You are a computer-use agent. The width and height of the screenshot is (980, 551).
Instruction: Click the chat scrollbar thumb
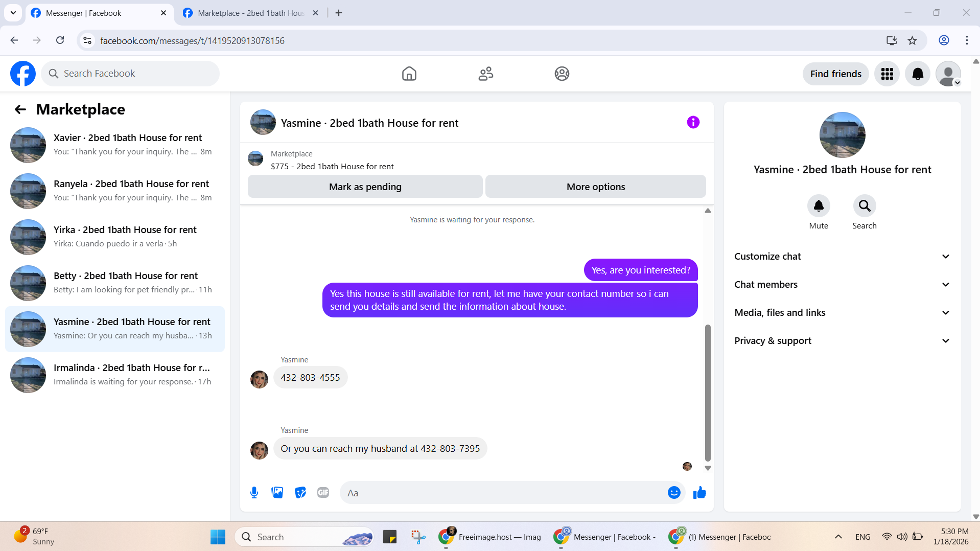coord(708,393)
